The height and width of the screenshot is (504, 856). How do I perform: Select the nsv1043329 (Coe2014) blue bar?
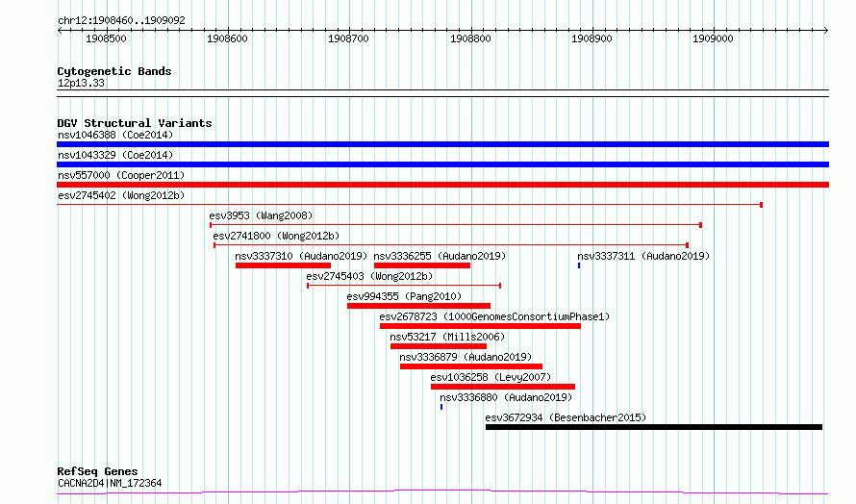pyautogui.click(x=442, y=164)
